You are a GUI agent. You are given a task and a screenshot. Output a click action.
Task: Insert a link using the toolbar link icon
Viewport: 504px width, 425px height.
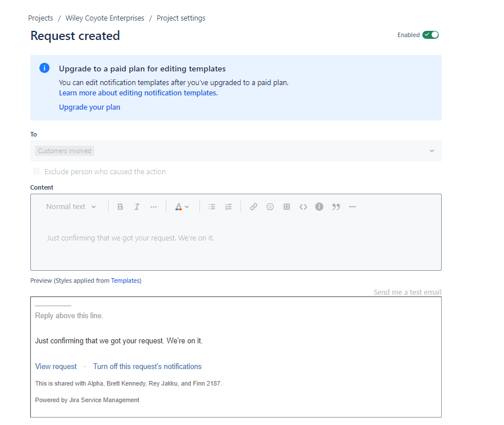[x=253, y=206]
